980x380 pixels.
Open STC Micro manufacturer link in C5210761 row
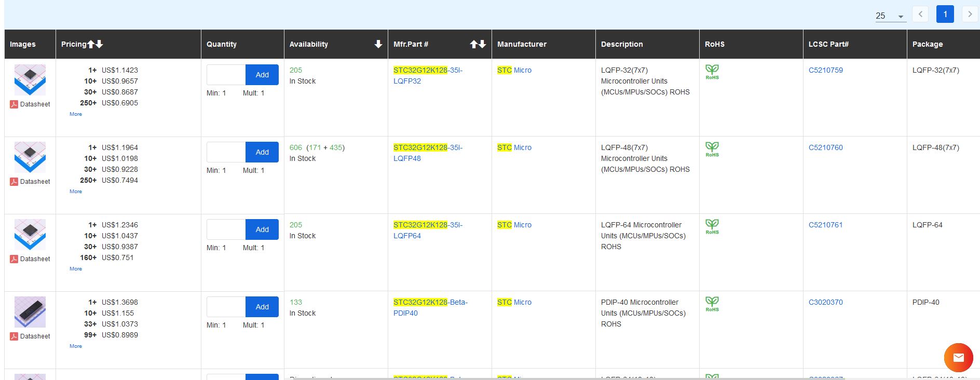[514, 225]
